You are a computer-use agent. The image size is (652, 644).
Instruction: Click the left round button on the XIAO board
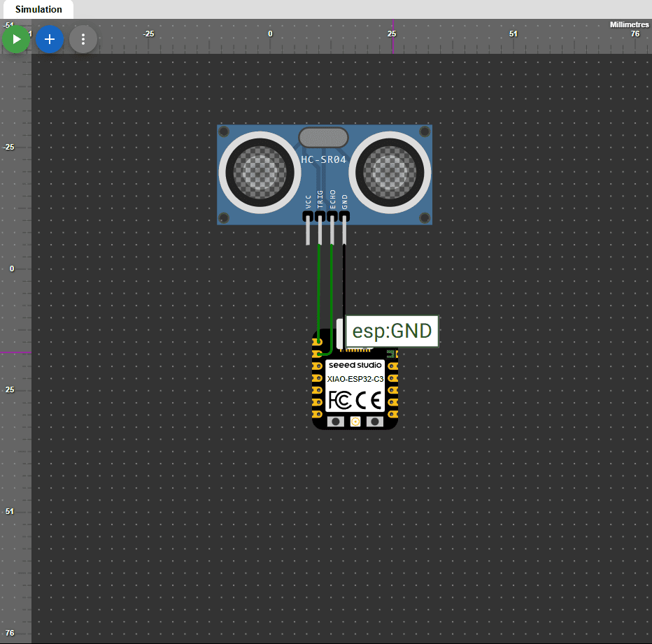tap(336, 422)
